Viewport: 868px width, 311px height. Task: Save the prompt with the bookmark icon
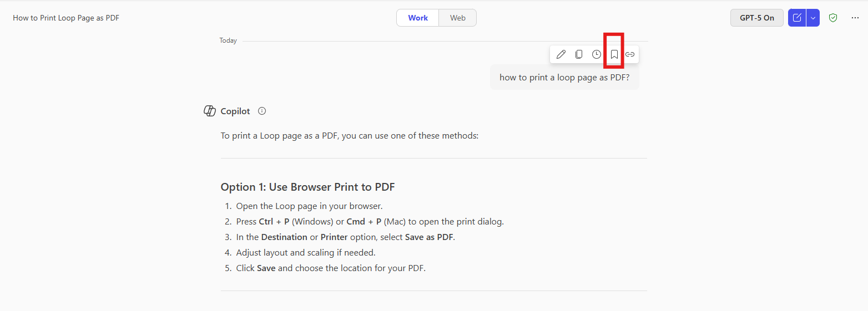click(x=614, y=54)
